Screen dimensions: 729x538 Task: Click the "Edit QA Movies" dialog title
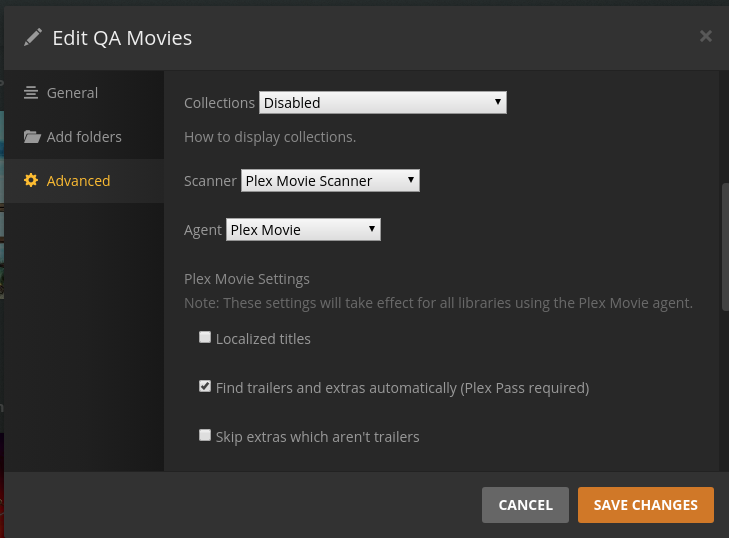click(x=122, y=38)
